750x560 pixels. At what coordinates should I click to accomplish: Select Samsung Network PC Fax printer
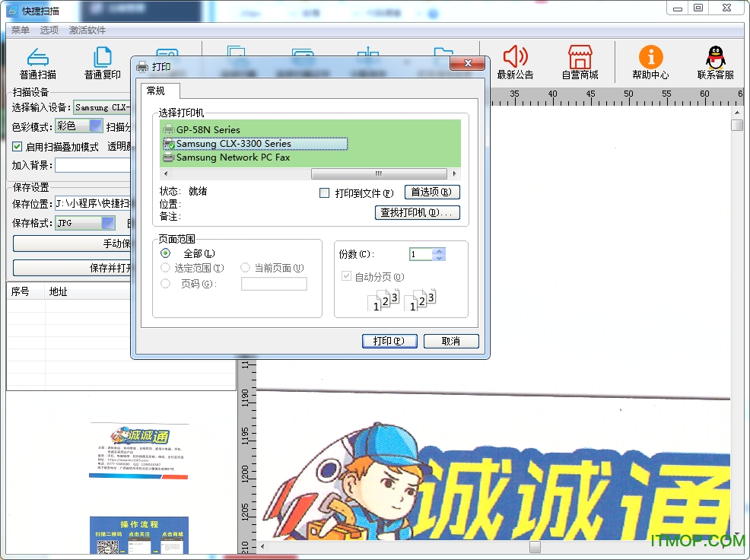coord(233,157)
